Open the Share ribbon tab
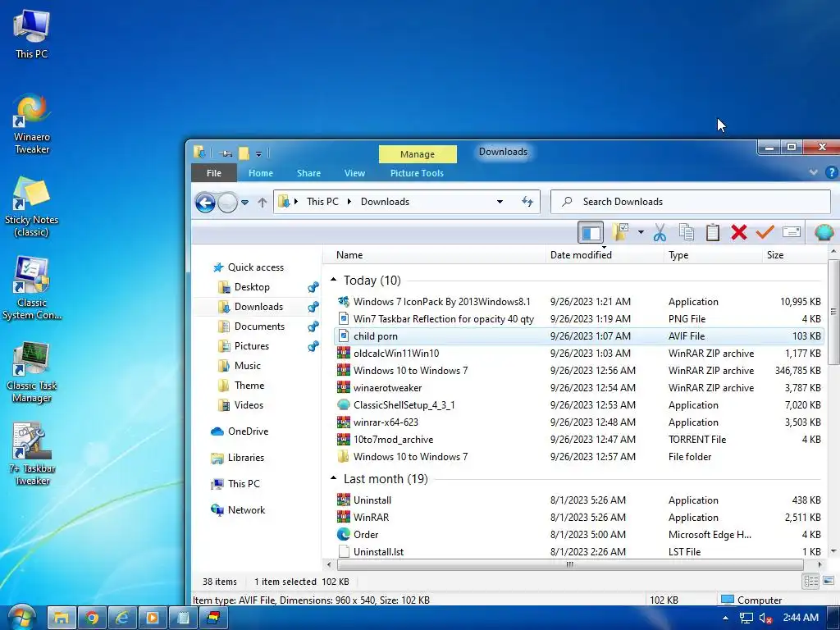 click(x=308, y=173)
